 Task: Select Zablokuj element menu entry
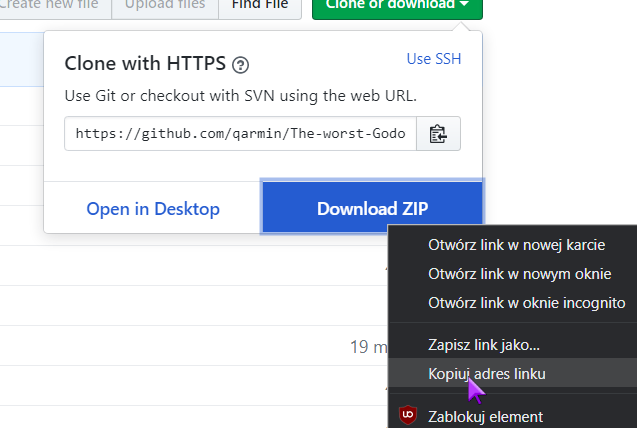(513, 416)
